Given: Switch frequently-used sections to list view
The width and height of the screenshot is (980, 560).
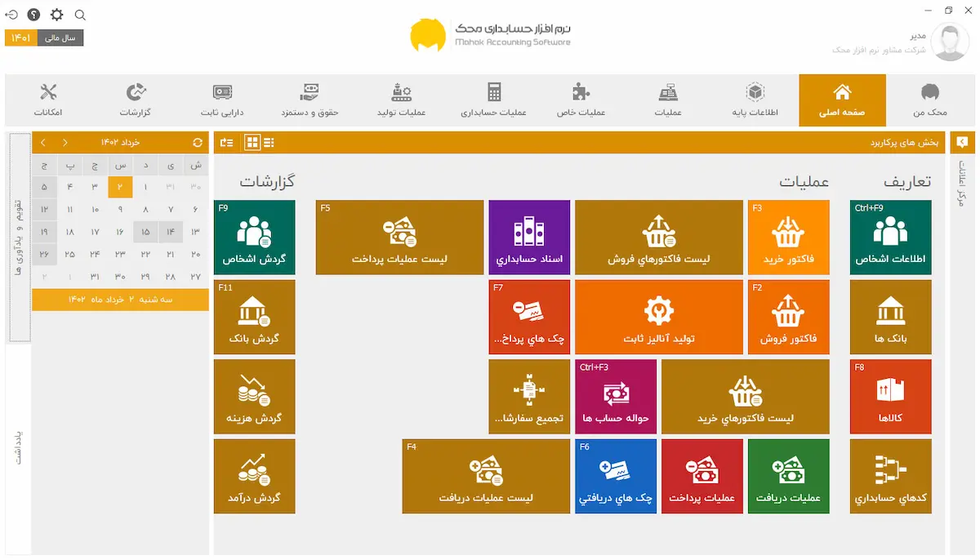Looking at the screenshot, I should click(269, 143).
